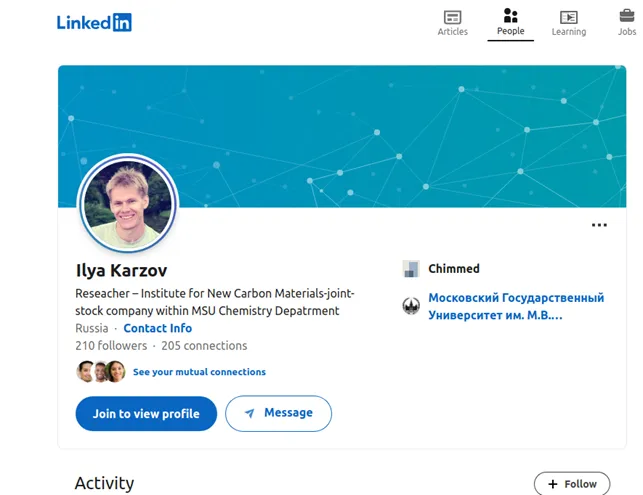Open the Learning nav icon
The height and width of the screenshot is (495, 643).
(x=568, y=17)
